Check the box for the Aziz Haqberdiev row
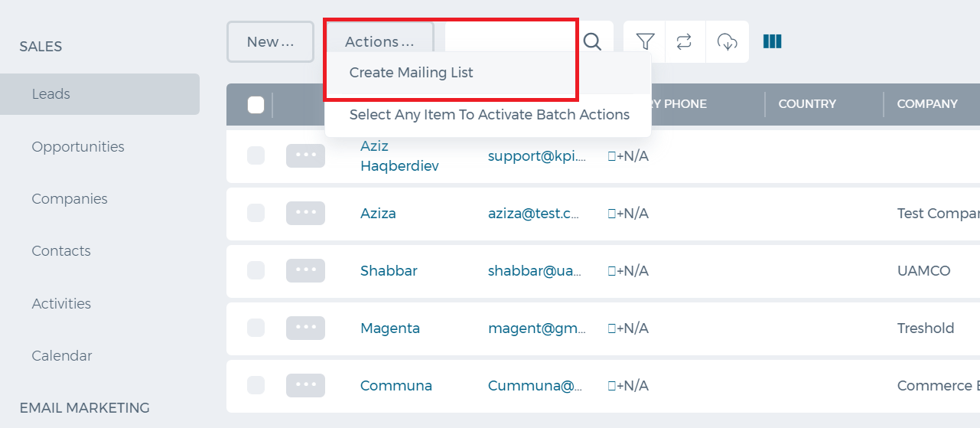This screenshot has height=428, width=980. click(x=256, y=155)
